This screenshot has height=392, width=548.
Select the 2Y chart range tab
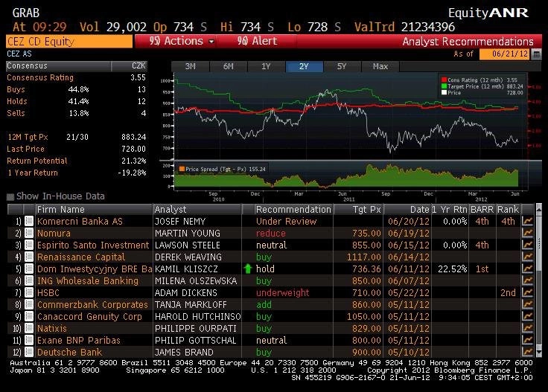pyautogui.click(x=304, y=66)
